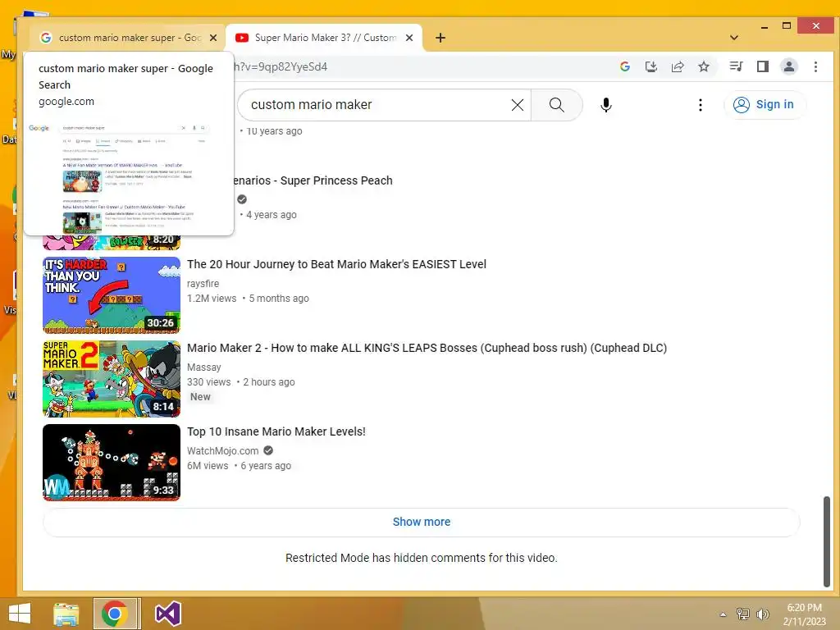Visit the WatchMojo.com channel

223,450
